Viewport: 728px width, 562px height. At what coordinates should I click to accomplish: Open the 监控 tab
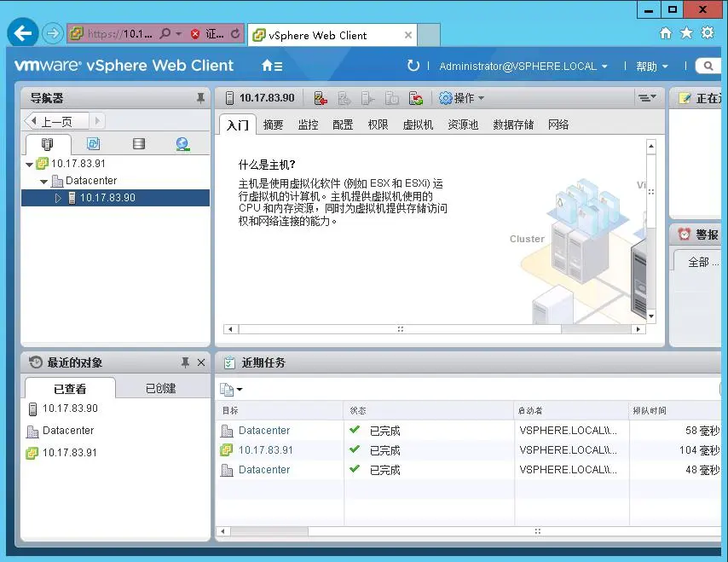(308, 125)
